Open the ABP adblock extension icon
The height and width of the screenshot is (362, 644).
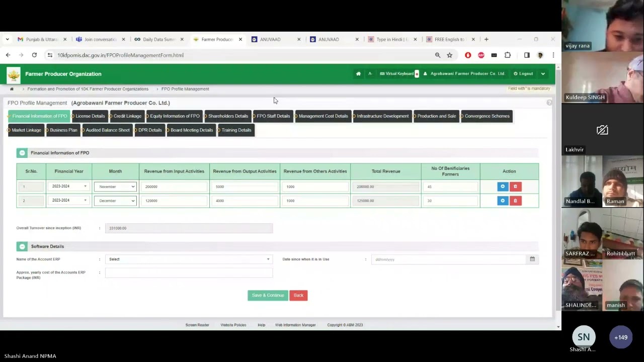coord(481,55)
